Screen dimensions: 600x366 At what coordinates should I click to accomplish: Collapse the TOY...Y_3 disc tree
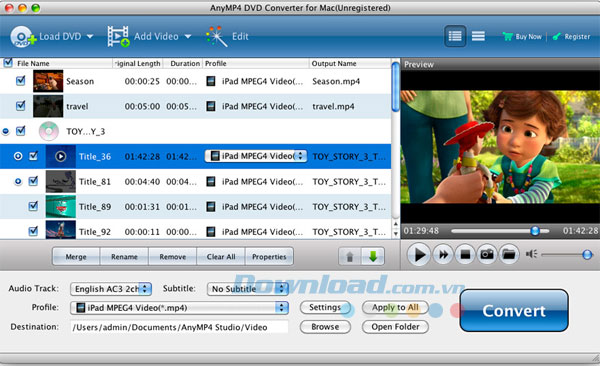[6, 131]
